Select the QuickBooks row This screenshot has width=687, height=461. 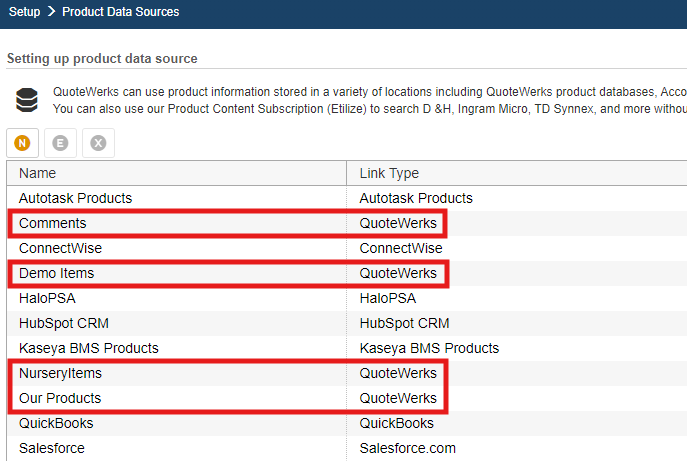click(56, 423)
